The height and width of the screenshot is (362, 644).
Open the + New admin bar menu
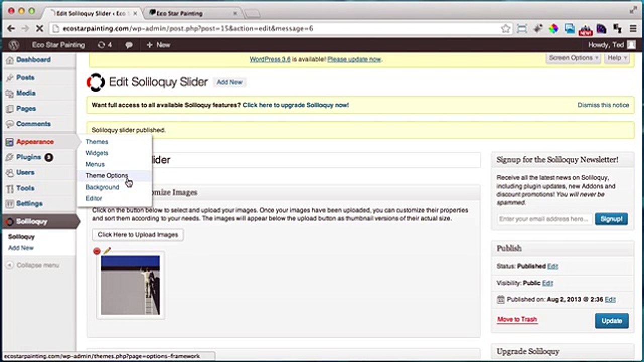(158, 45)
